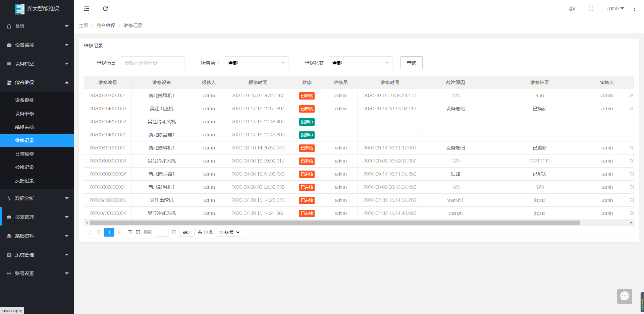The height and width of the screenshot is (314, 644).
Task: Click the 故障原因 column header
Action: tap(455, 82)
